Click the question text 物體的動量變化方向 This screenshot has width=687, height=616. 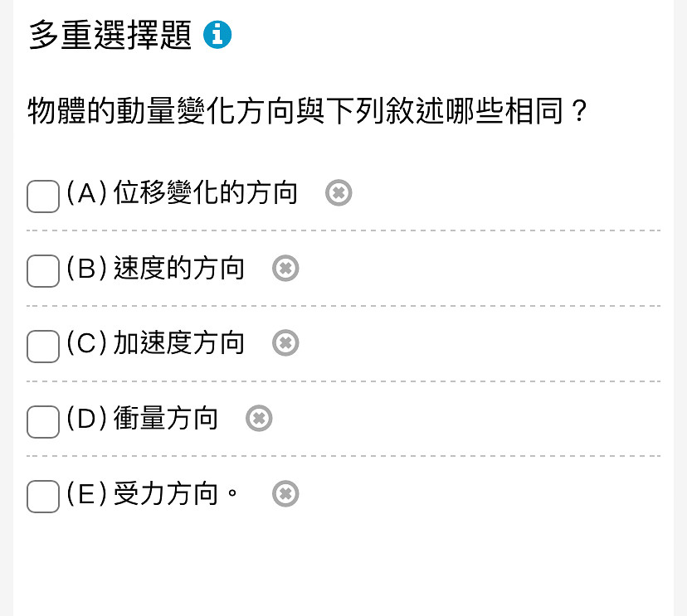tap(162, 111)
